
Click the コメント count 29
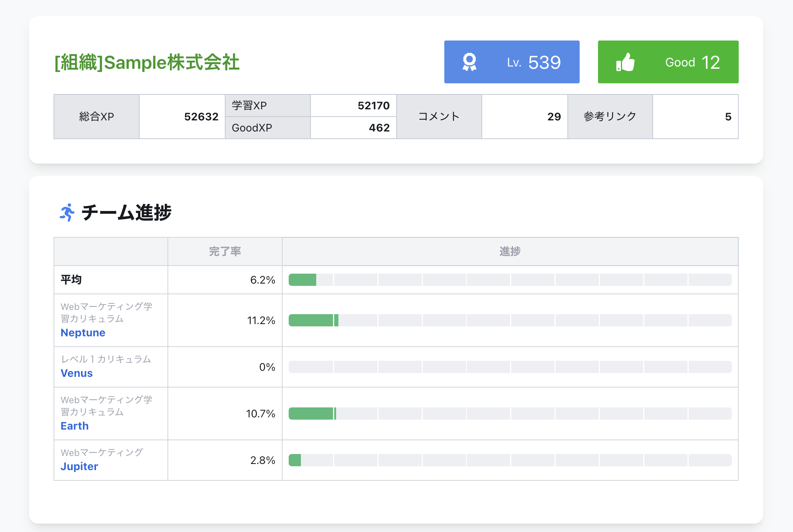coord(554,117)
